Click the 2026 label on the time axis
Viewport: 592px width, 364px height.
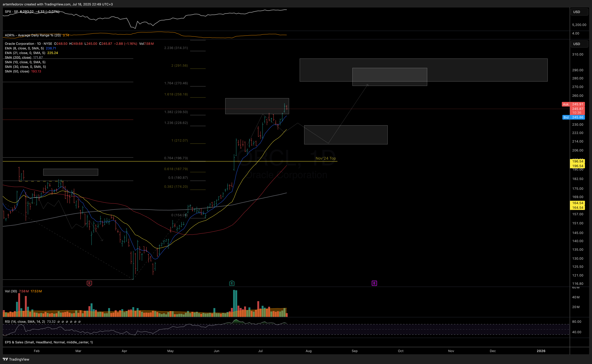541,351
